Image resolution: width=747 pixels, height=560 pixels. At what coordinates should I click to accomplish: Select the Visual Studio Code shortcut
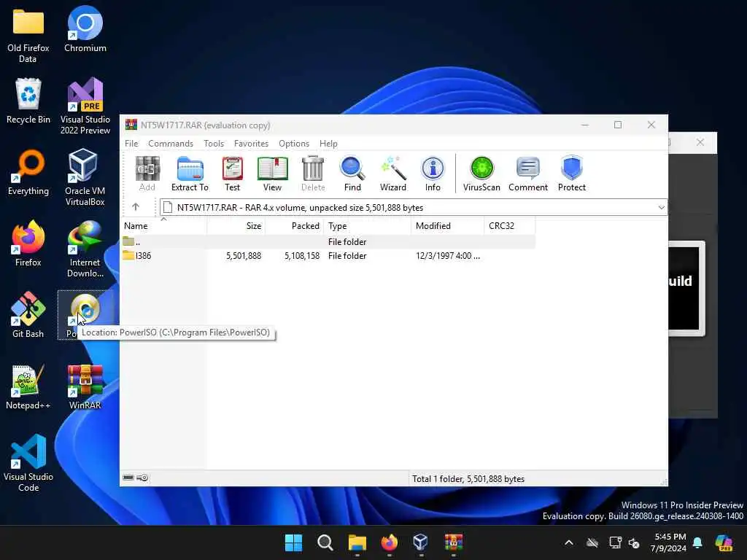pos(28,463)
